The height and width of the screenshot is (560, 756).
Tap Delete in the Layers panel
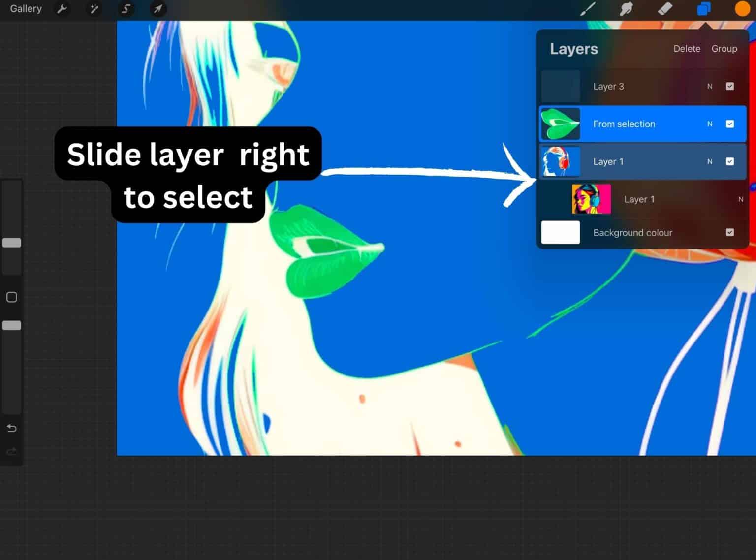[x=687, y=49]
